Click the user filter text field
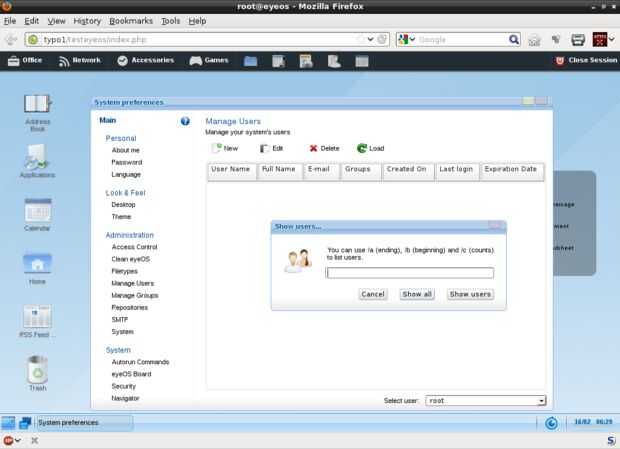620x449 pixels. pos(410,273)
